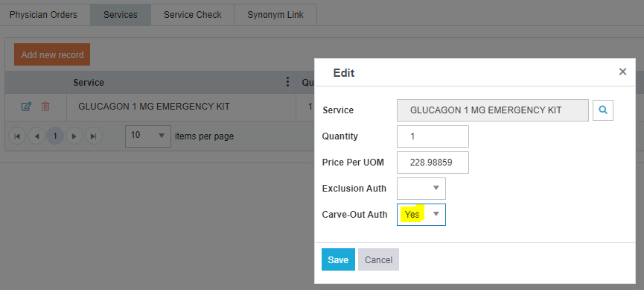Switch to the Synonym Link tab
The width and height of the screenshot is (644, 290).
[275, 15]
